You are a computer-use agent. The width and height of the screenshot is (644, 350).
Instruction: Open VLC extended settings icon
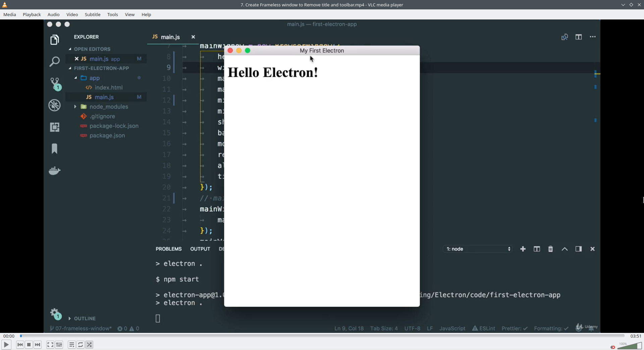59,345
